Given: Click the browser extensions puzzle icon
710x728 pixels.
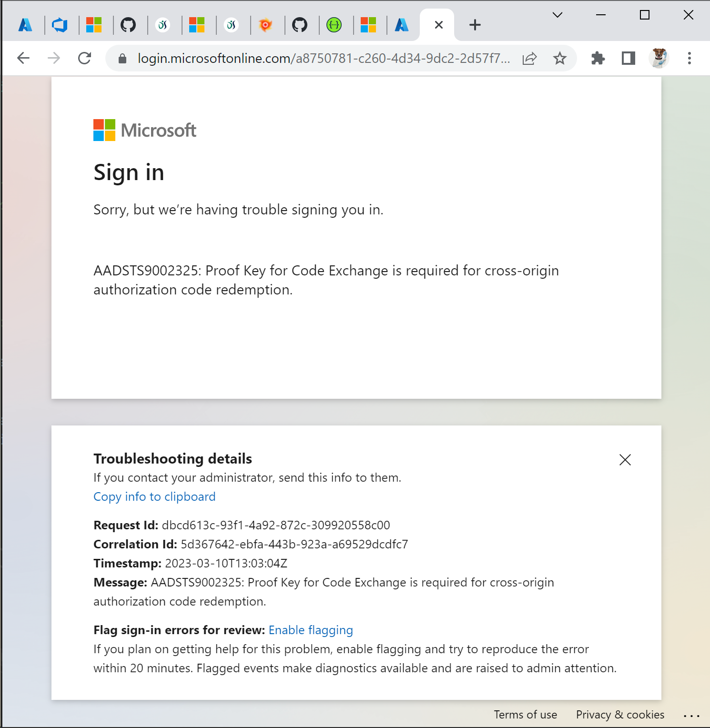Looking at the screenshot, I should pos(598,58).
